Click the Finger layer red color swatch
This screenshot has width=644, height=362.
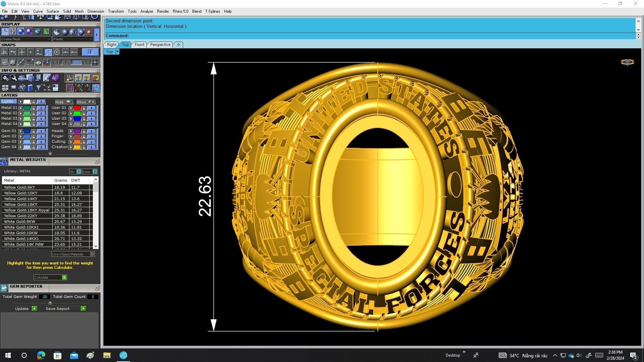pos(77,136)
